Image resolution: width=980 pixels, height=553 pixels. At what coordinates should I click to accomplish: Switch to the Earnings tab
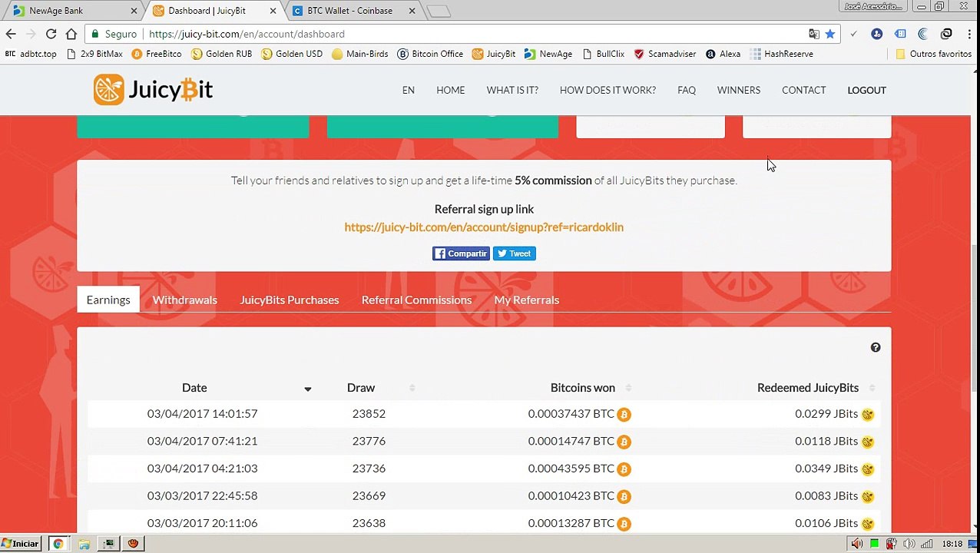tap(108, 300)
